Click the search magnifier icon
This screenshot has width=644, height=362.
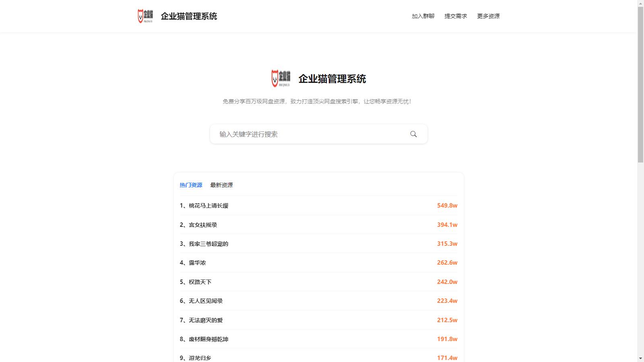413,134
